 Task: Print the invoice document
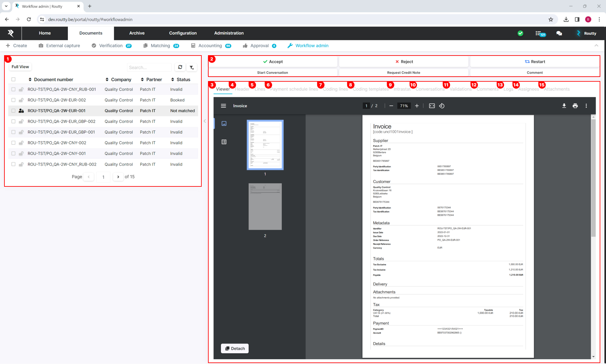point(575,106)
